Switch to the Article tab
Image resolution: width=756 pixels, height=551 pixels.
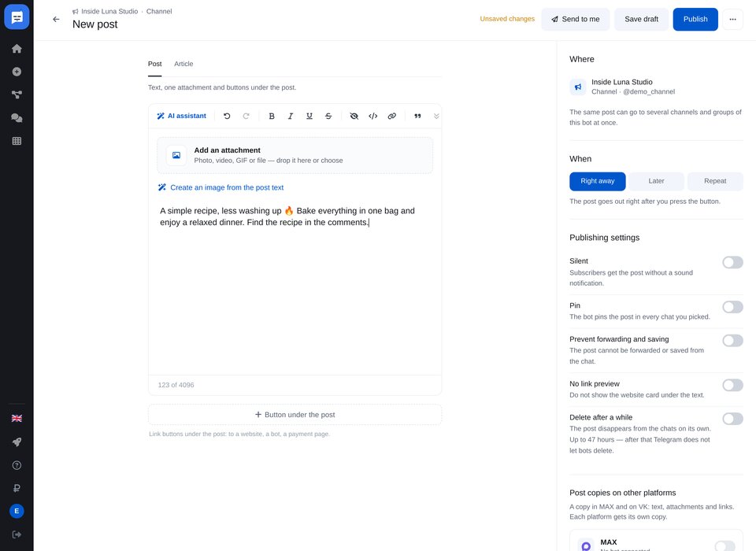pyautogui.click(x=183, y=64)
